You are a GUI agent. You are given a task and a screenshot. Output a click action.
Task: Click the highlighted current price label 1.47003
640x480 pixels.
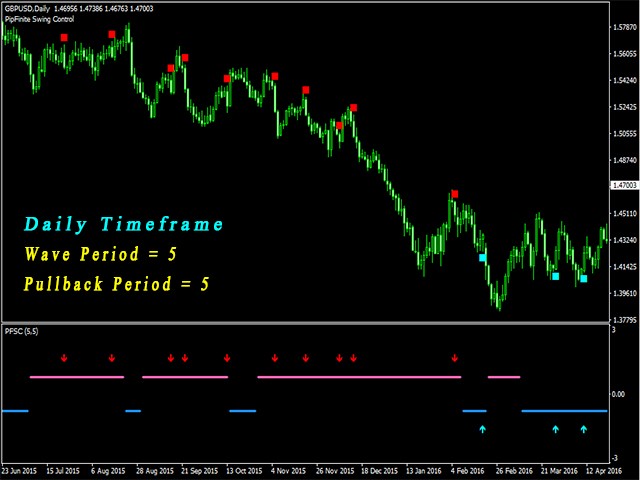[x=625, y=186]
